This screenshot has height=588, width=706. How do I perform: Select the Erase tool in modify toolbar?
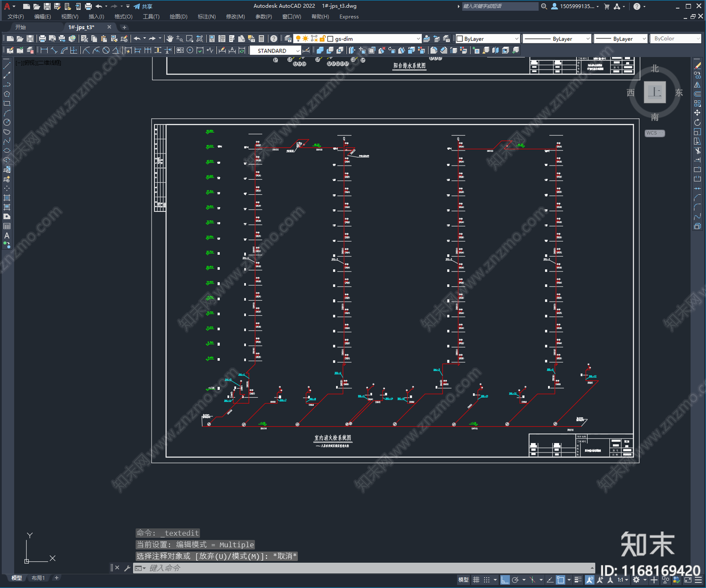pos(697,66)
